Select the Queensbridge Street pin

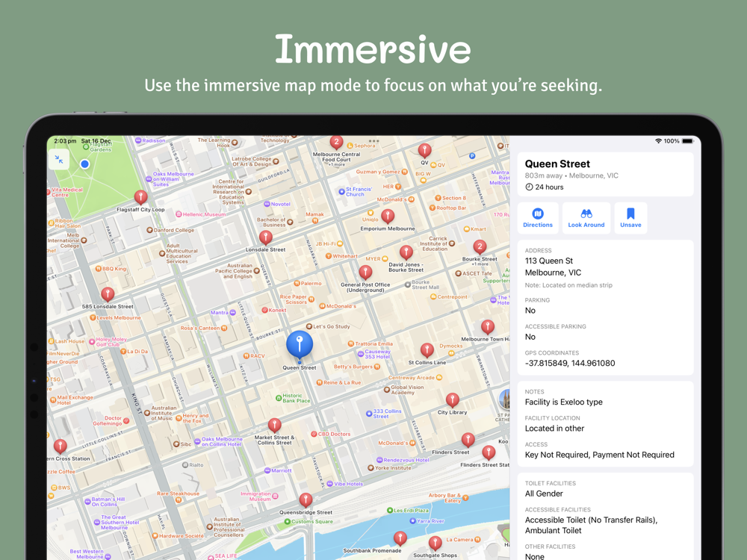306,500
